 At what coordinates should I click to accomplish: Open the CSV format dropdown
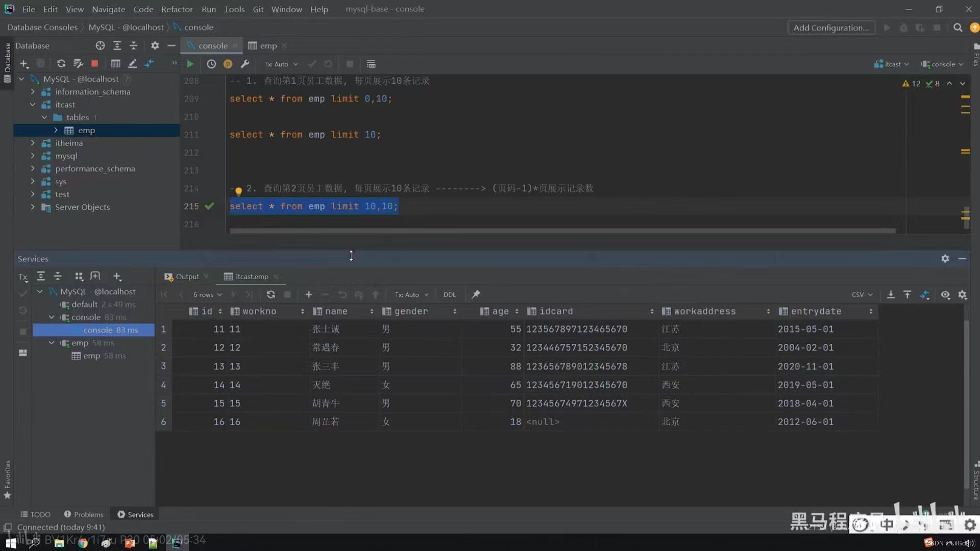coord(862,294)
